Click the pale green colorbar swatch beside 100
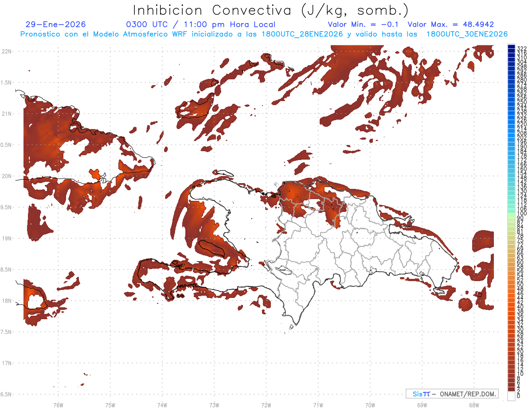The width and height of the screenshot is (532, 411). tap(511, 215)
